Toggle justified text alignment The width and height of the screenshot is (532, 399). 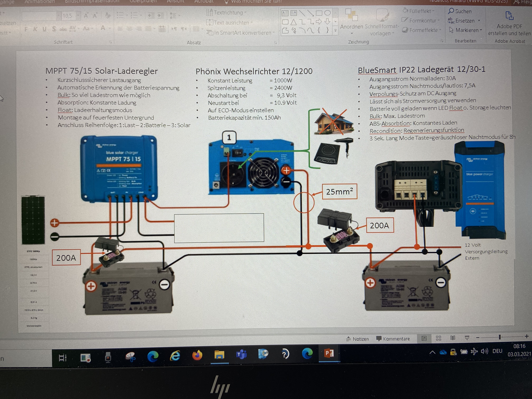point(148,29)
